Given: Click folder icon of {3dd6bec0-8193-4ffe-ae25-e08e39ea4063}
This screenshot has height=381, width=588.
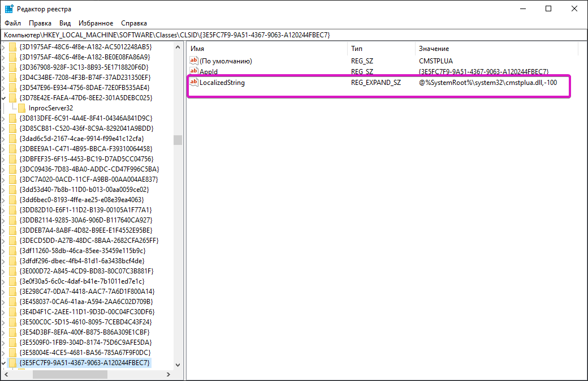Looking at the screenshot, I should (13, 200).
